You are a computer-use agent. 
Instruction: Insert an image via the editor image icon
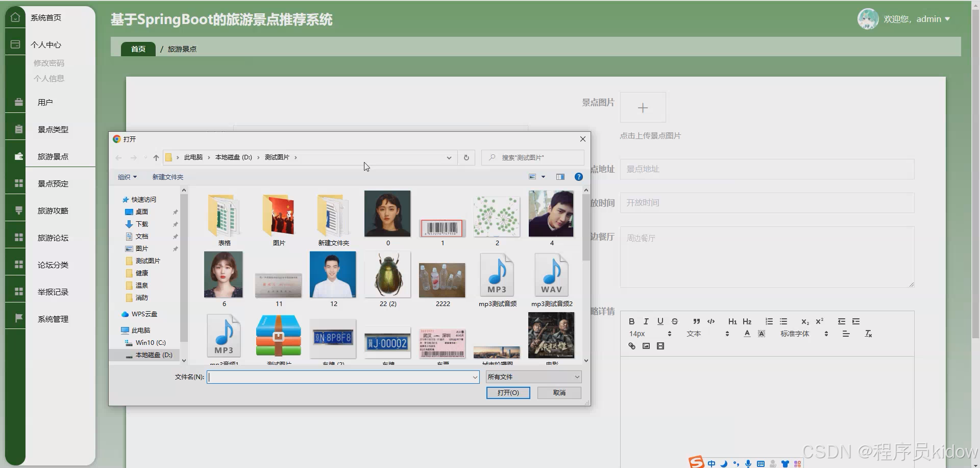(x=646, y=346)
